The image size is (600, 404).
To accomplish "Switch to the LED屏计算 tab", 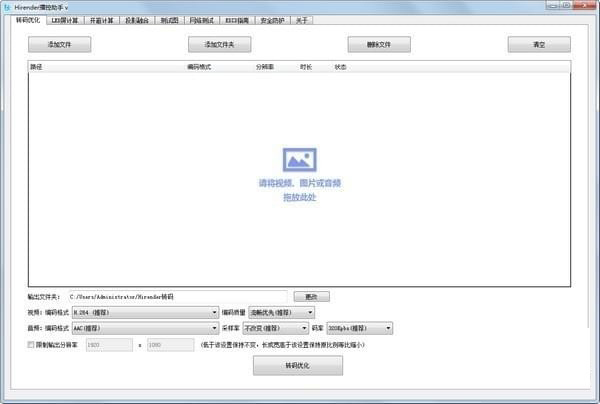I will pos(65,20).
